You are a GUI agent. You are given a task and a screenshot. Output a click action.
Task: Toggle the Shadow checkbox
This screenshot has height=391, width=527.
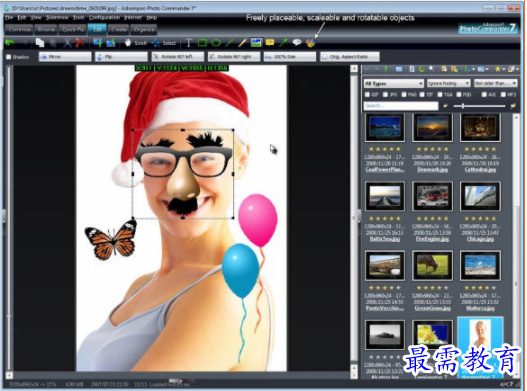click(9, 57)
